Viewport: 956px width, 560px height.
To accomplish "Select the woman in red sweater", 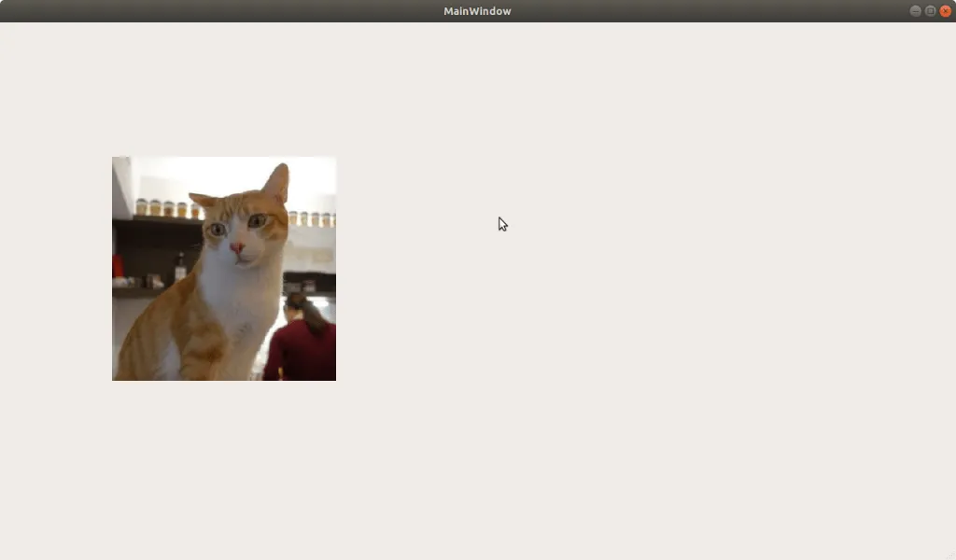I will coord(302,350).
